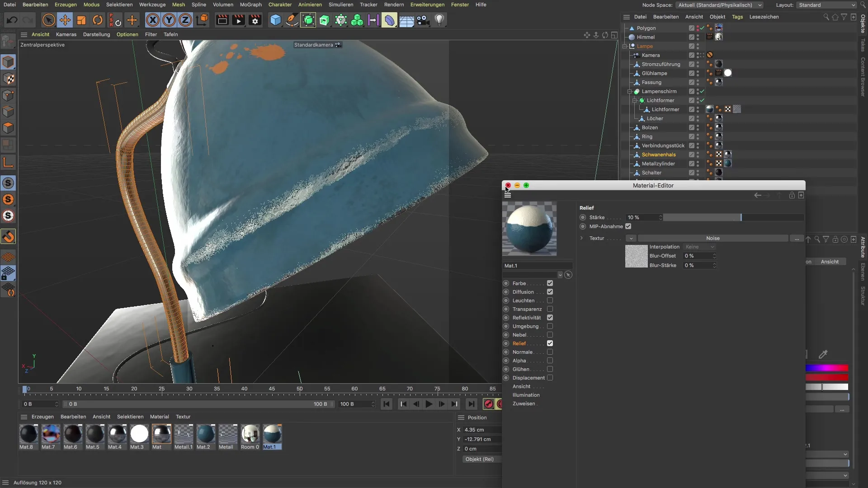Screen dimensions: 868x488
Task: Activate the Rotate tool
Action: tap(98, 20)
